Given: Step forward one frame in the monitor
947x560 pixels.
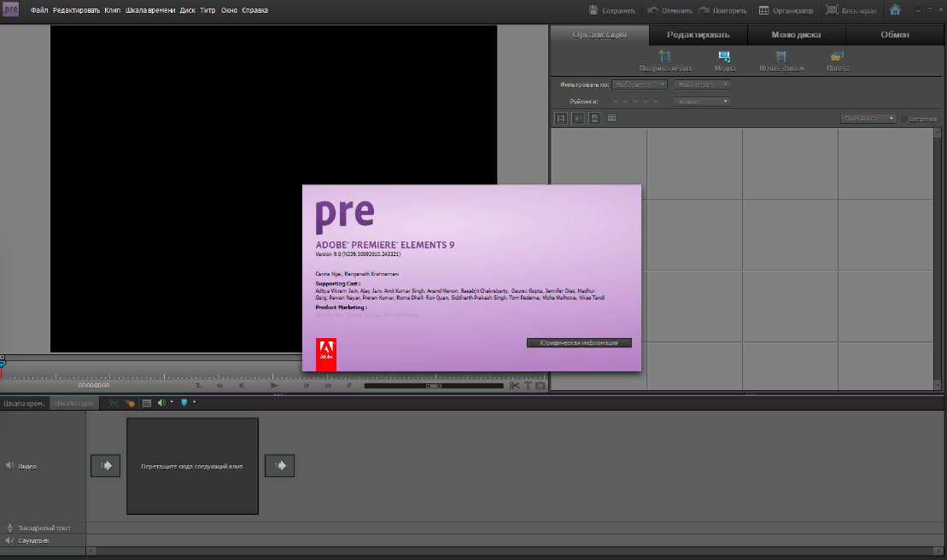Looking at the screenshot, I should coord(307,386).
